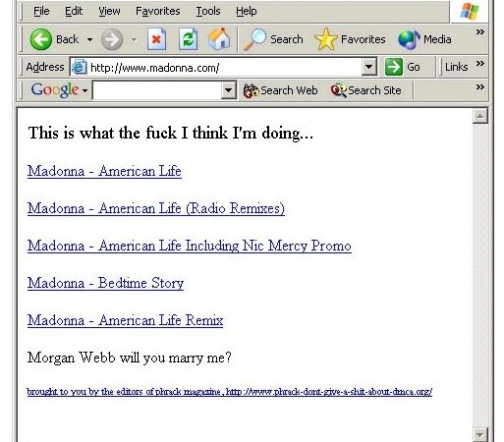504x442 pixels.
Task: Open the Madonna - American Life link
Action: (104, 171)
